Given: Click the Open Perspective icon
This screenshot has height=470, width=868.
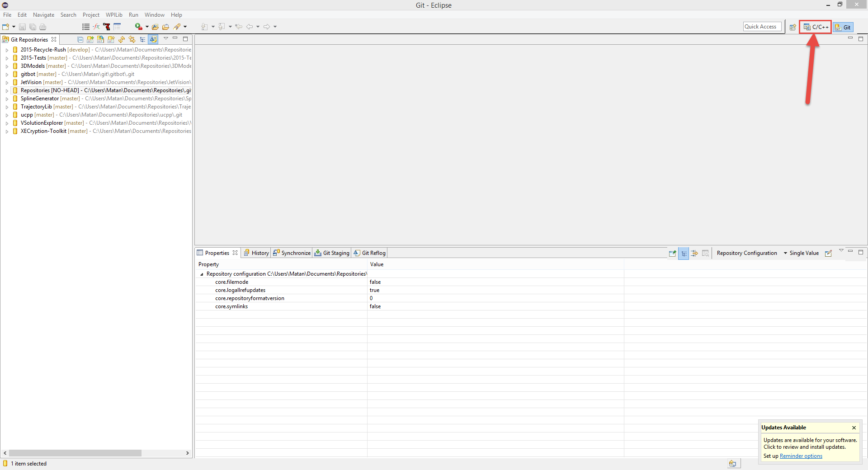Looking at the screenshot, I should (x=793, y=27).
